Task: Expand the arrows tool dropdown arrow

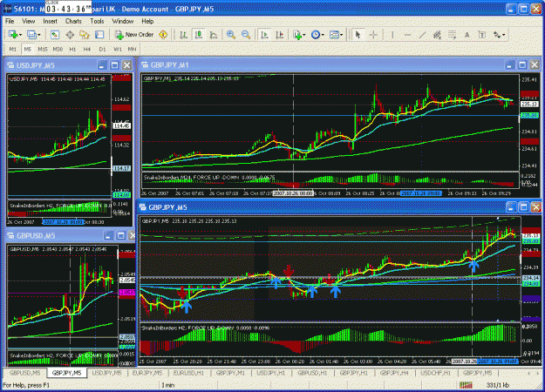Action: [504, 35]
